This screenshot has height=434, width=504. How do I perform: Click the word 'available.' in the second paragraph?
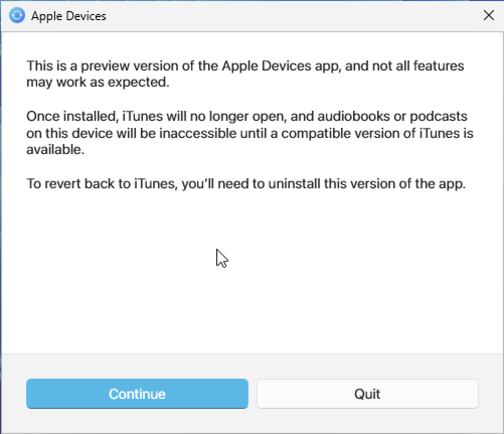pyautogui.click(x=55, y=150)
